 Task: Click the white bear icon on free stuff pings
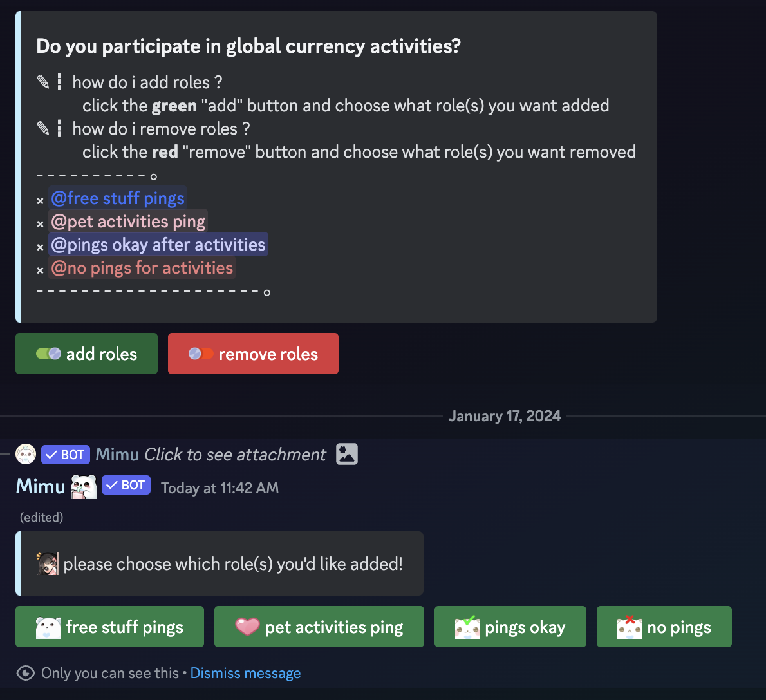[x=48, y=627]
